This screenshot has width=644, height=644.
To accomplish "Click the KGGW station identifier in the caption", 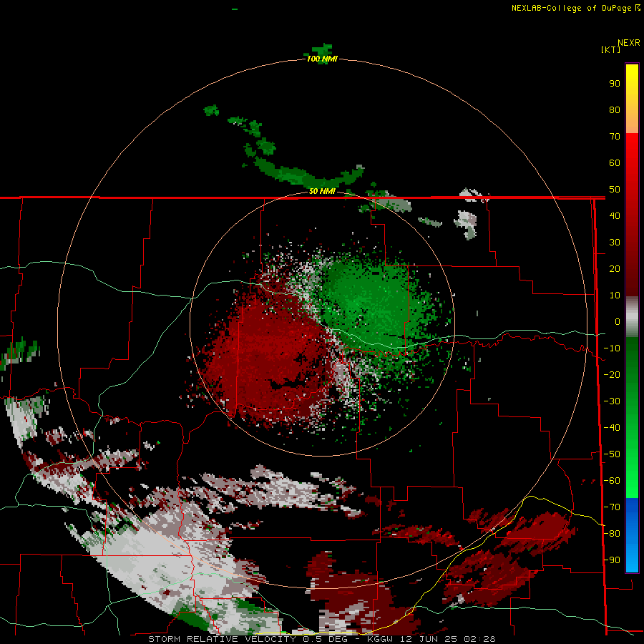I will pos(380,639).
